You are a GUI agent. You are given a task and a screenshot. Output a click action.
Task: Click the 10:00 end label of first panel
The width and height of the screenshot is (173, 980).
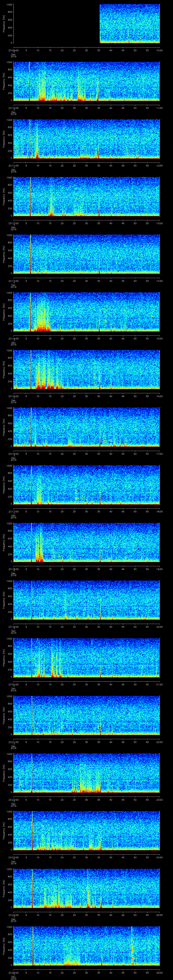click(159, 50)
